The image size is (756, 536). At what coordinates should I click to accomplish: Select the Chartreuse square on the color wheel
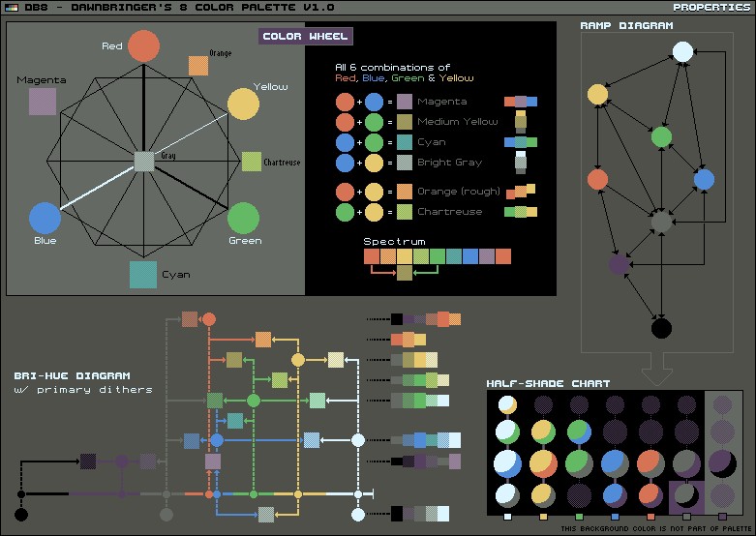(x=252, y=162)
